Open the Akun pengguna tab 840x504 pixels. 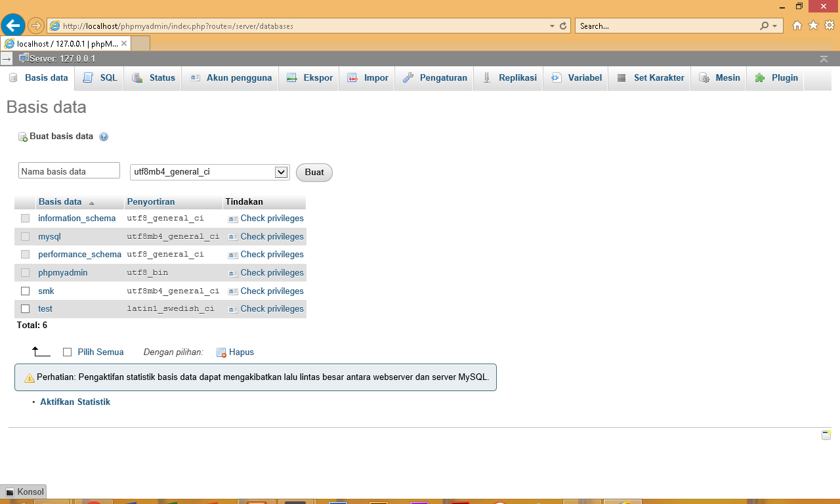(x=230, y=77)
